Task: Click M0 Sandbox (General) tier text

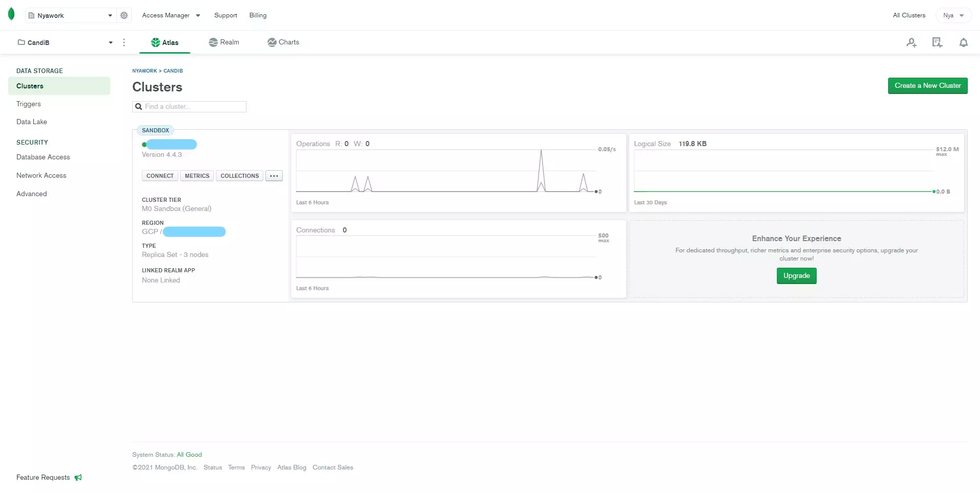Action: tap(177, 209)
